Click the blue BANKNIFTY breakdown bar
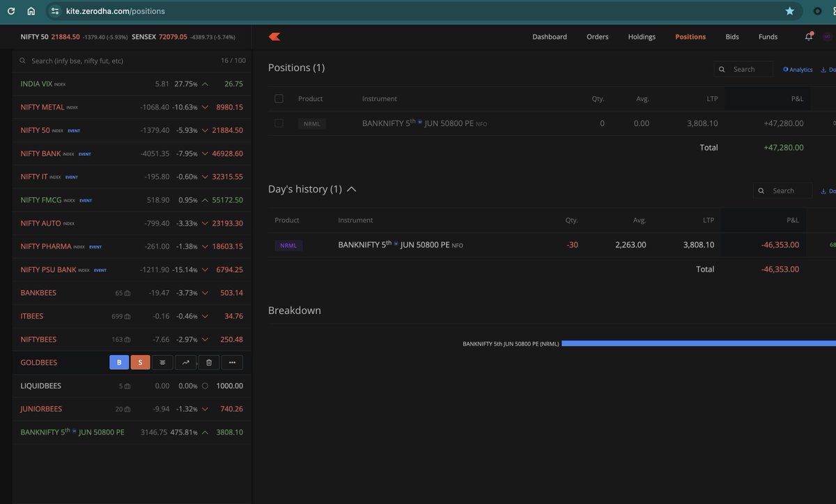Viewport: 836px width, 504px height. tap(699, 343)
